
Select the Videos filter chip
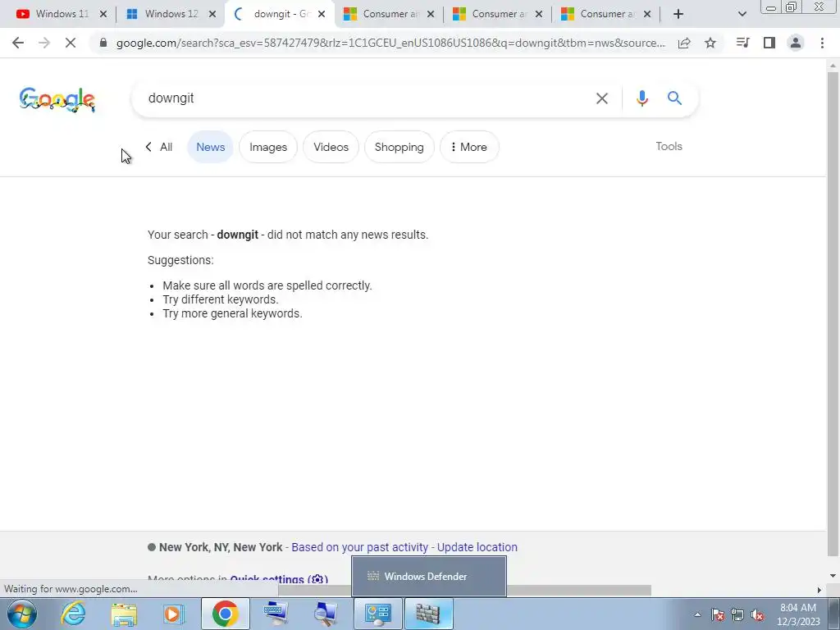[x=331, y=147]
